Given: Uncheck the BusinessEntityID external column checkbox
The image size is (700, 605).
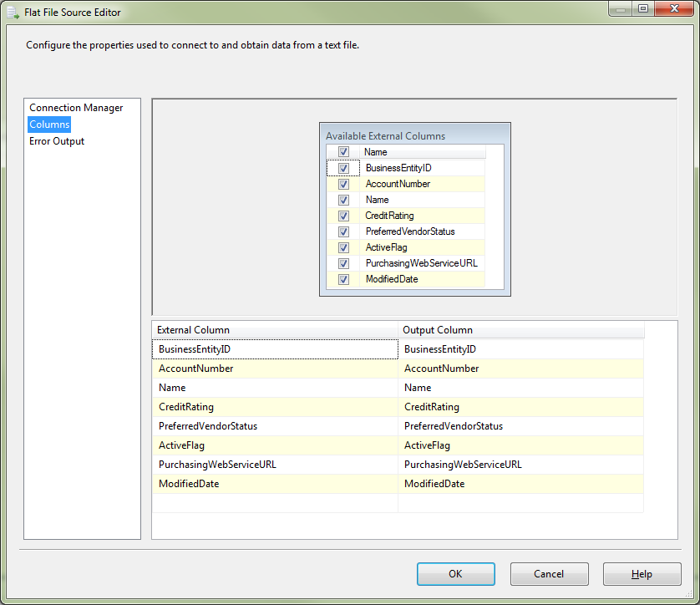Looking at the screenshot, I should 343,168.
